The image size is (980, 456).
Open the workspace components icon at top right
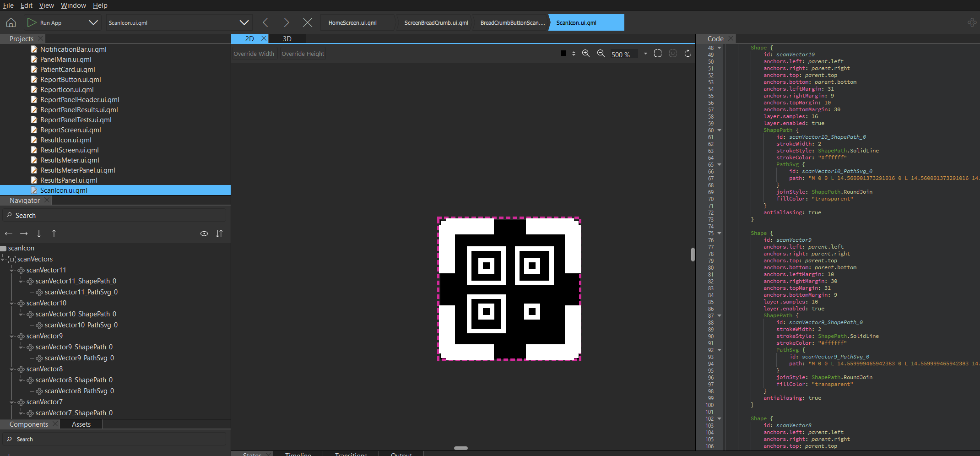(972, 22)
